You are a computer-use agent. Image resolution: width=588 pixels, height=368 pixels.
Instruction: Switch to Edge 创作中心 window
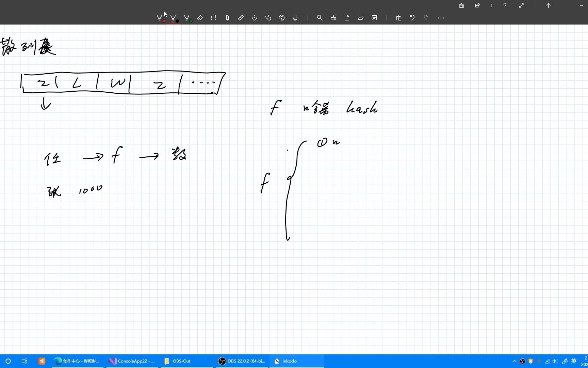click(x=78, y=361)
